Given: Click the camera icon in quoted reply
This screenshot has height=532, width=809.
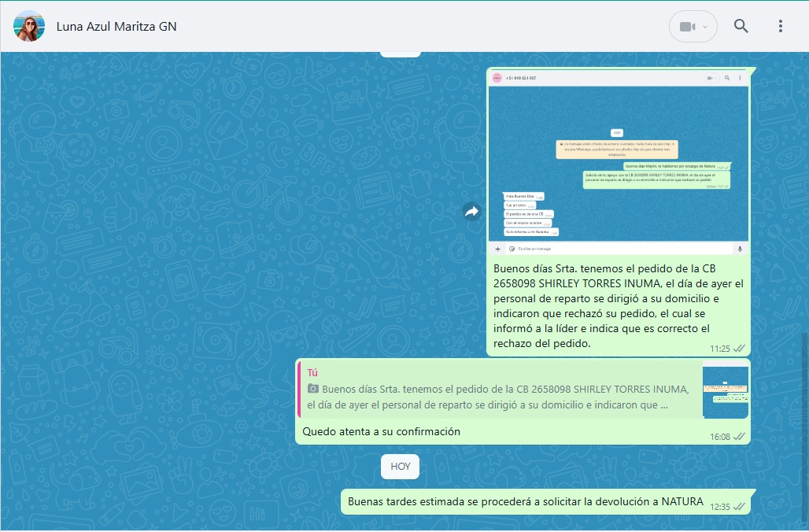Looking at the screenshot, I should pyautogui.click(x=312, y=389).
